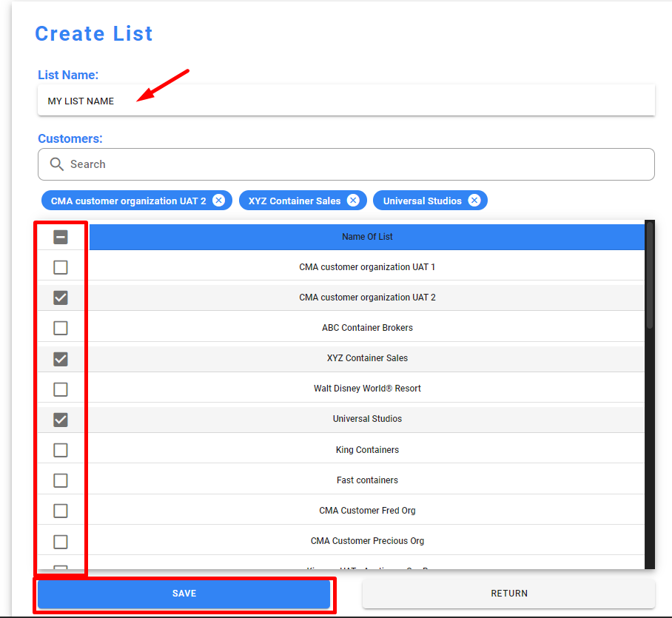Click the List Name input field
672x618 pixels.
tap(346, 101)
